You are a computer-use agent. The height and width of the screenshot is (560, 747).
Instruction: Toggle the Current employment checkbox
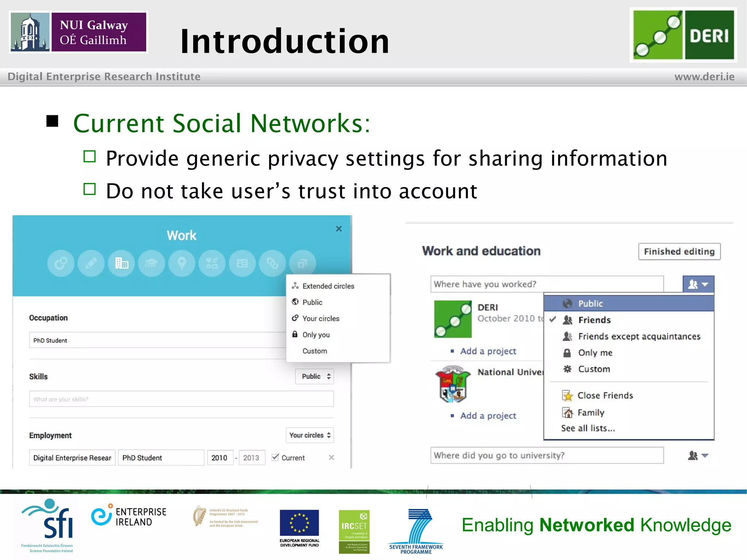[275, 457]
